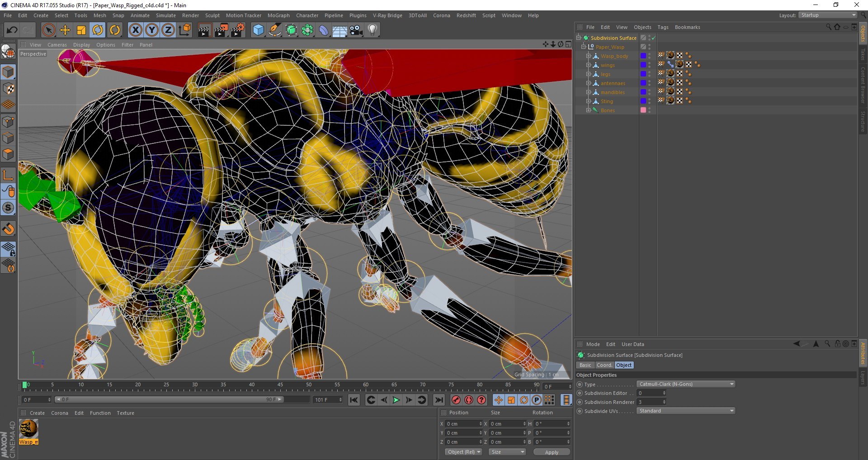Add a Floor environment object
This screenshot has width=868, height=460.
click(x=340, y=30)
